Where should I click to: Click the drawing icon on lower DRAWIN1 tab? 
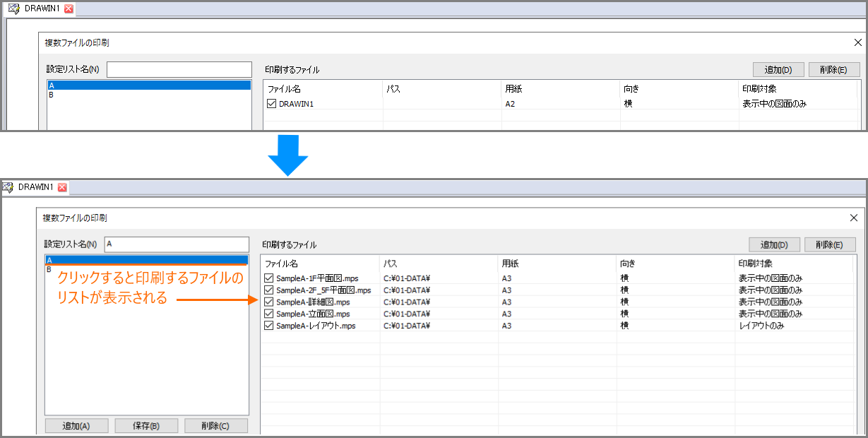8,187
